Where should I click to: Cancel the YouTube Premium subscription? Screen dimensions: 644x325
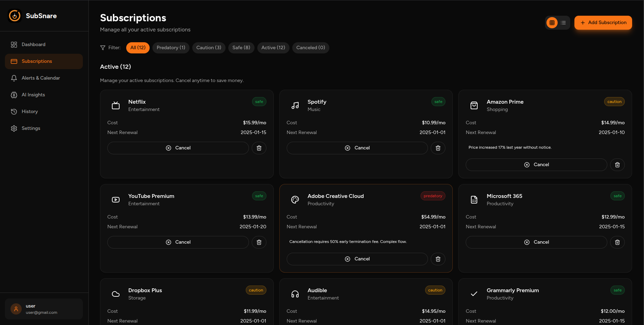tap(178, 242)
